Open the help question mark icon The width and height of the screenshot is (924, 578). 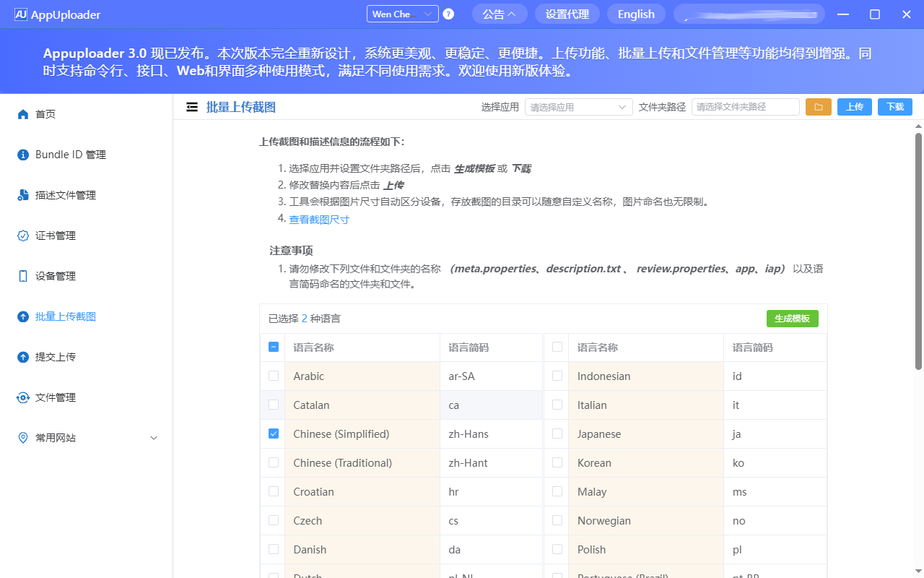click(x=448, y=13)
